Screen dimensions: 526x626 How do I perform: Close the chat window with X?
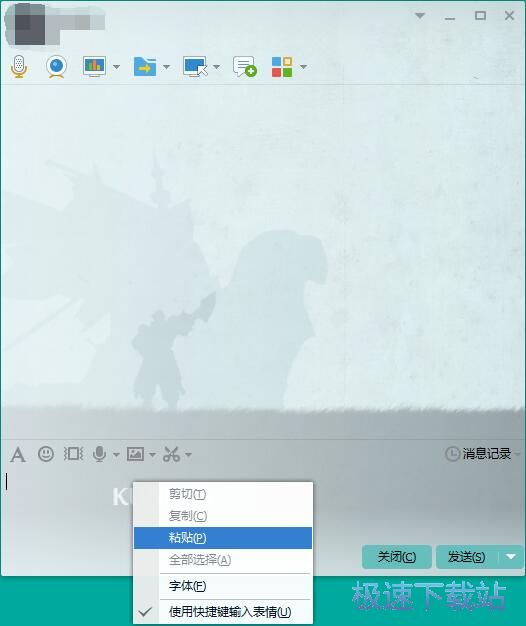[509, 16]
